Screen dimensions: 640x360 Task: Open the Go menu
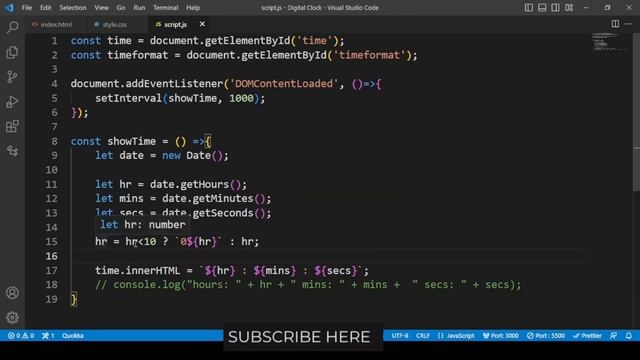tap(121, 7)
